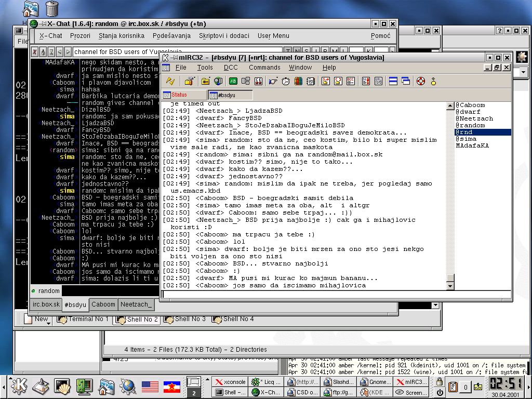Click the lifebuoy Help icon in mIRC

point(420,81)
